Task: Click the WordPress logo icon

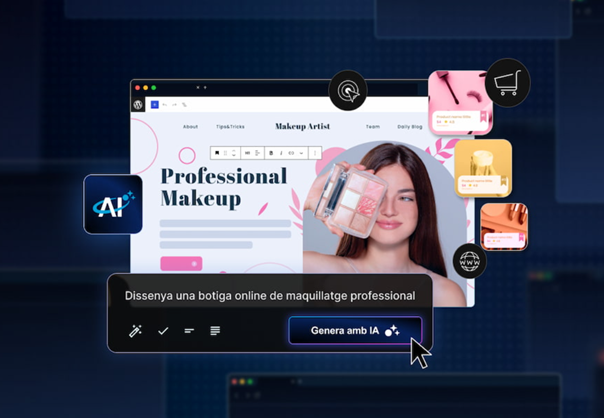Action: 138,104
